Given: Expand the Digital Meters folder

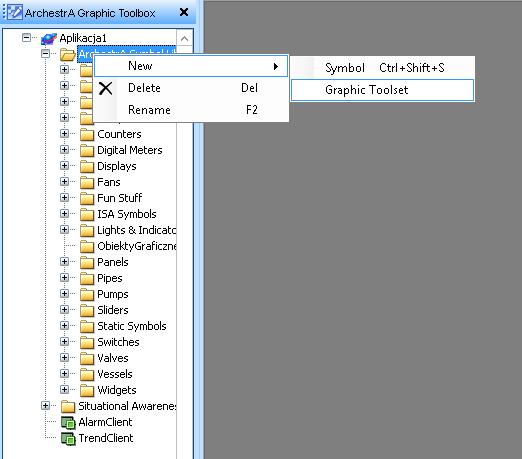Looking at the screenshot, I should point(64,150).
